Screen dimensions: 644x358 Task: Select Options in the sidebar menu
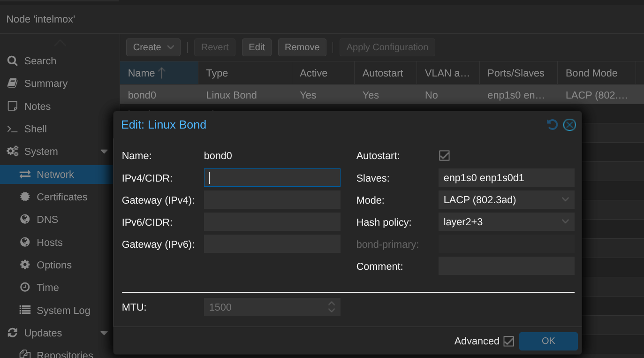click(x=54, y=265)
